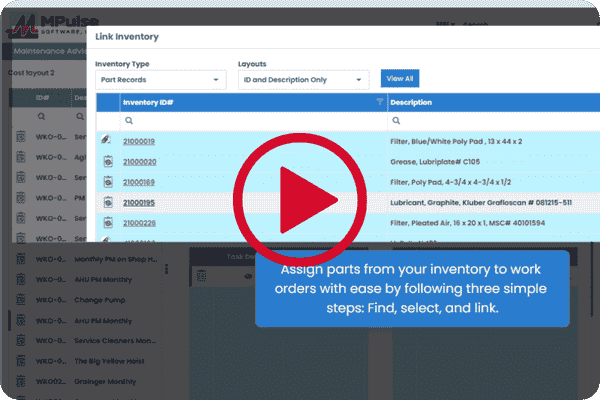Open the Inventory Type dropdown
600x400 pixels.
pos(160,79)
